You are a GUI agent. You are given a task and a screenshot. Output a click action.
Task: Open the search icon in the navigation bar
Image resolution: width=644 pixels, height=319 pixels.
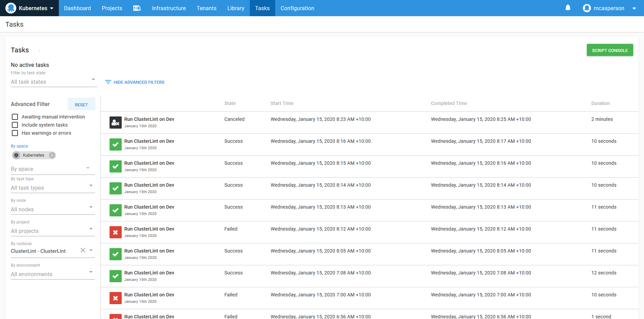point(137,8)
